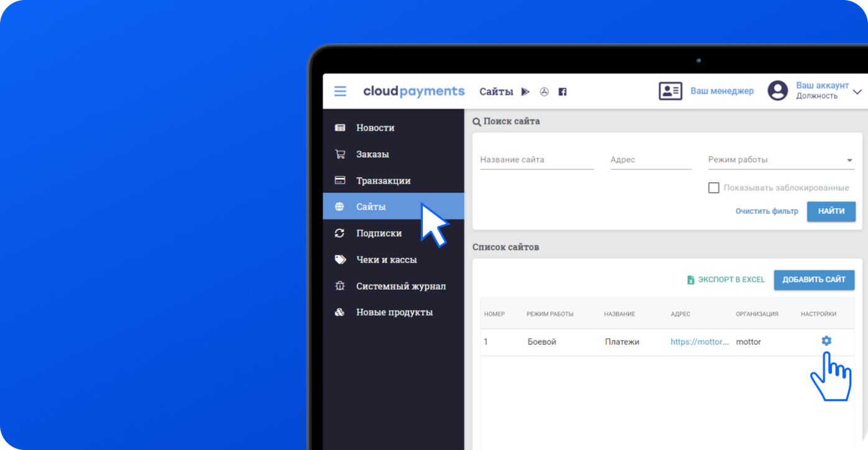Click the Поиск сайта heading
868x450 pixels.
click(512, 122)
